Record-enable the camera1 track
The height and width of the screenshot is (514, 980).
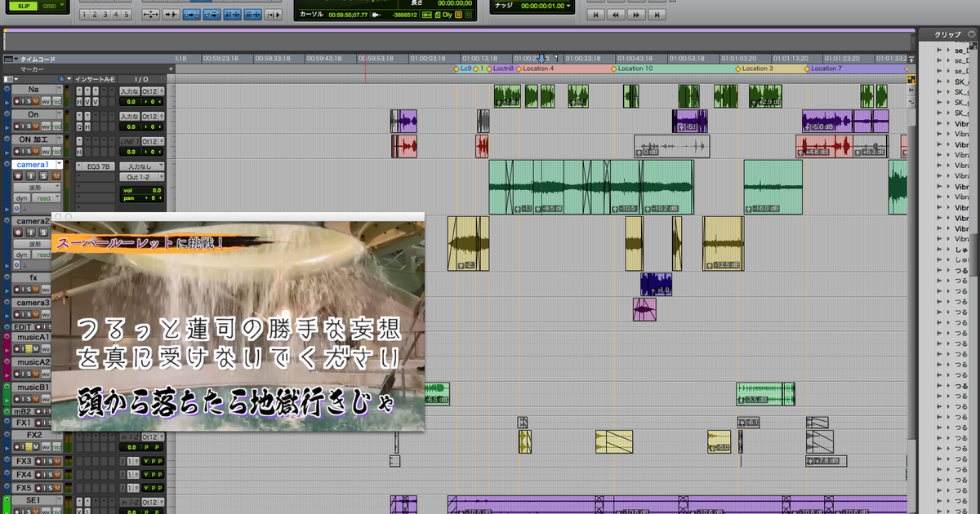point(18,176)
